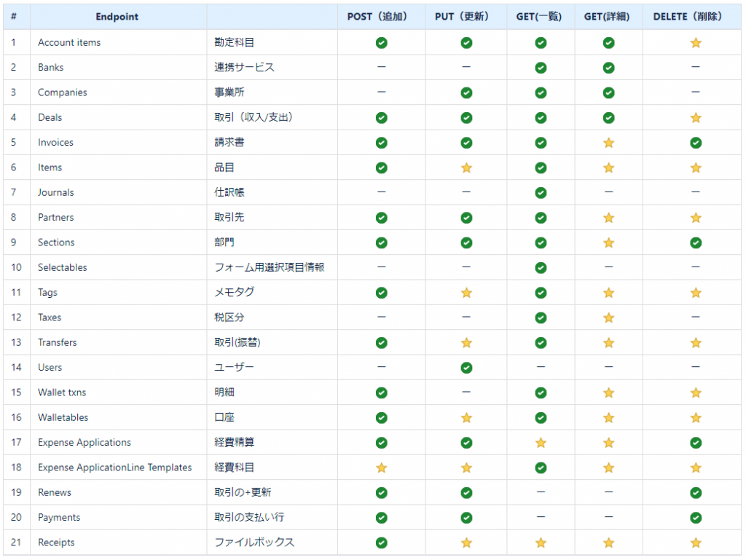Click the Partners endpoint link

55,217
